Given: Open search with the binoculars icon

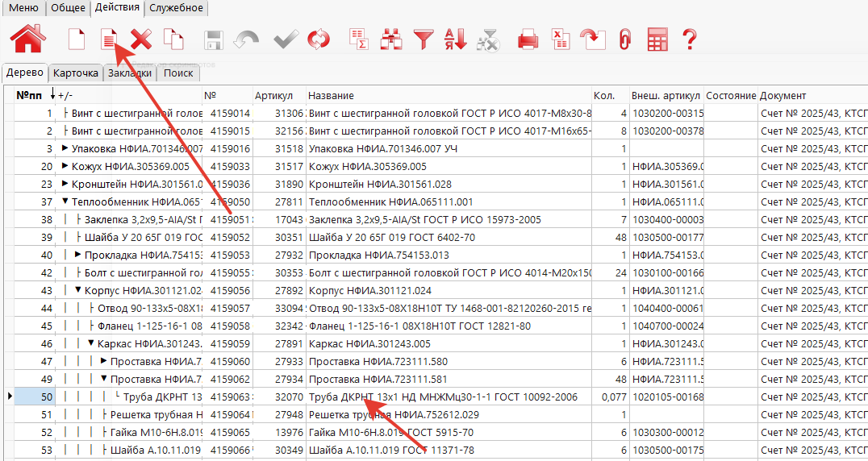Looking at the screenshot, I should pos(392,39).
